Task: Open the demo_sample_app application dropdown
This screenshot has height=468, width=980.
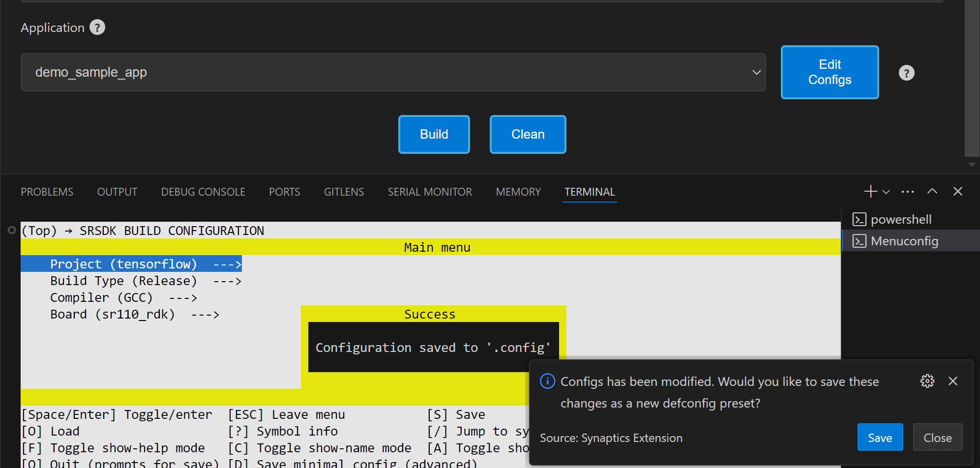Action: click(x=393, y=72)
